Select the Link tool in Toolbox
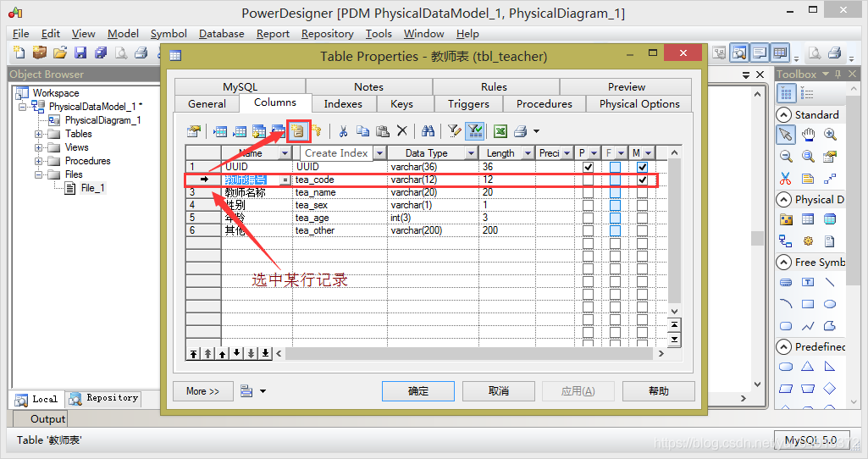The width and height of the screenshot is (868, 459). [830, 179]
